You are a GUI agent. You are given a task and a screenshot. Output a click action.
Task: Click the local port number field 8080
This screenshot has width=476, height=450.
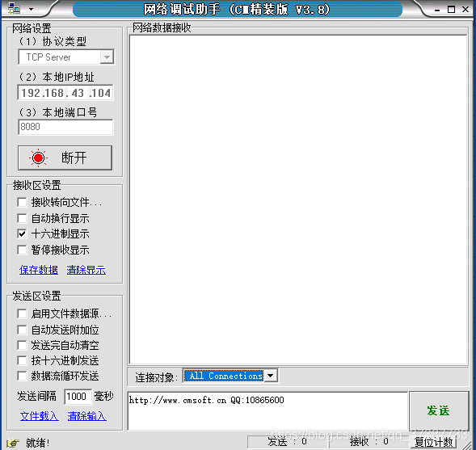tap(65, 127)
